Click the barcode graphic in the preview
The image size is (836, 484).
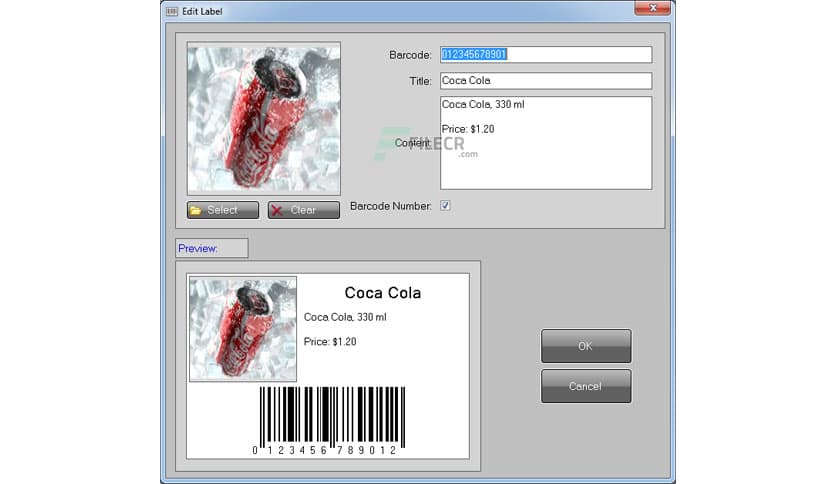click(332, 415)
